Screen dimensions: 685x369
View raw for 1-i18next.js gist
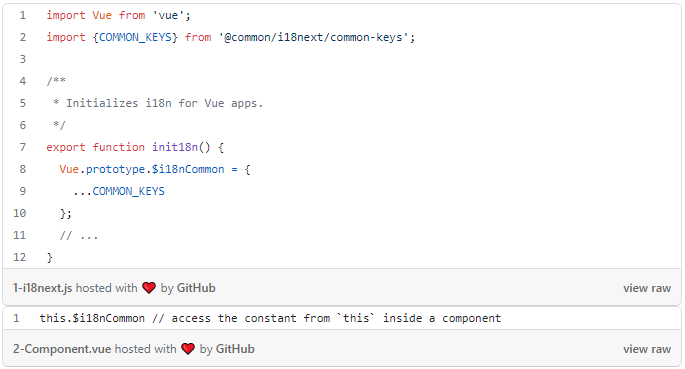click(x=647, y=288)
